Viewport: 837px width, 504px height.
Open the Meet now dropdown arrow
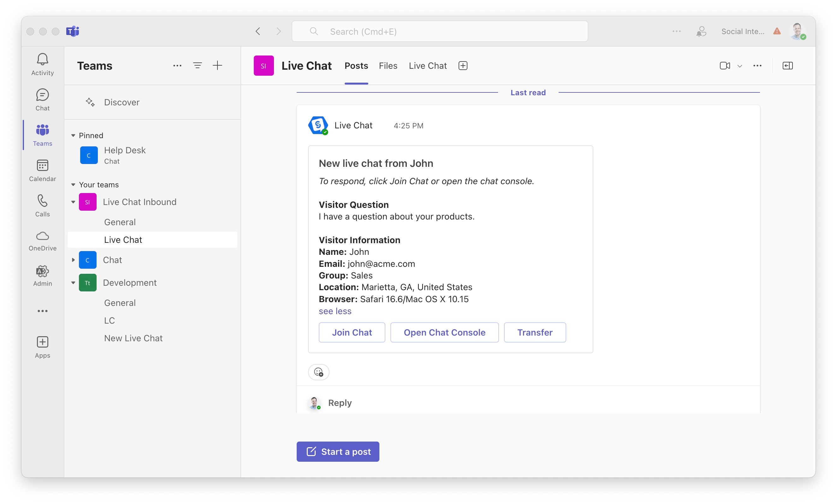(739, 66)
